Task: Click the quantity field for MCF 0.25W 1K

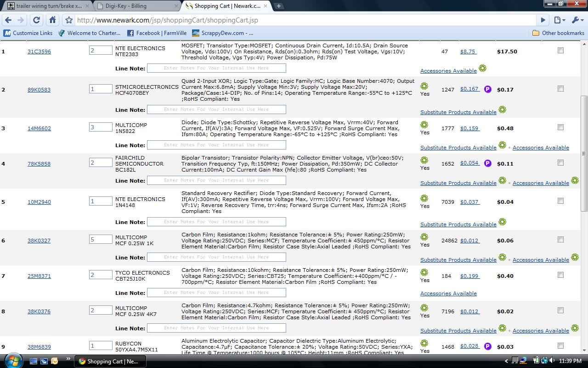Action: click(x=101, y=240)
